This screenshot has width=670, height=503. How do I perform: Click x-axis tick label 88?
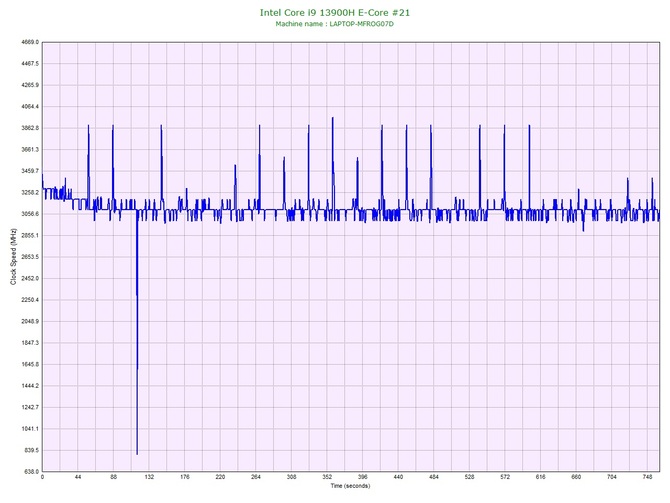pos(113,477)
